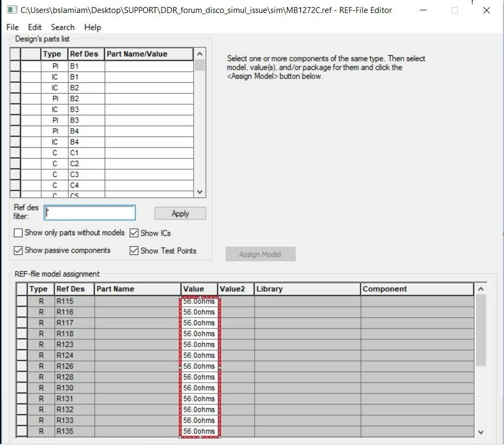
Task: Click the R131 ref des cell
Action: pos(74,399)
